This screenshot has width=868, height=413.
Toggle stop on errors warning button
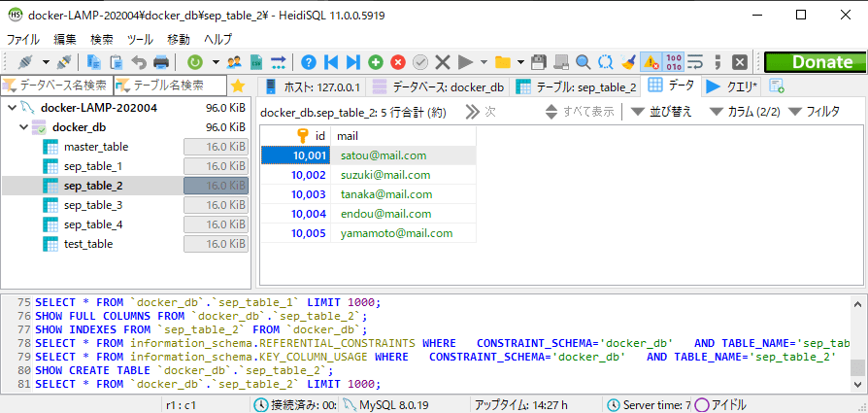click(651, 62)
